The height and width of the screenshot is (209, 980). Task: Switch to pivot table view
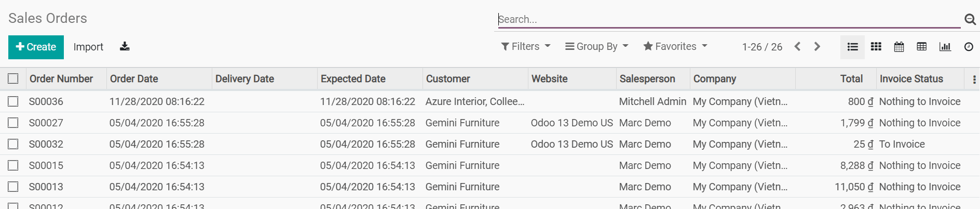point(922,47)
